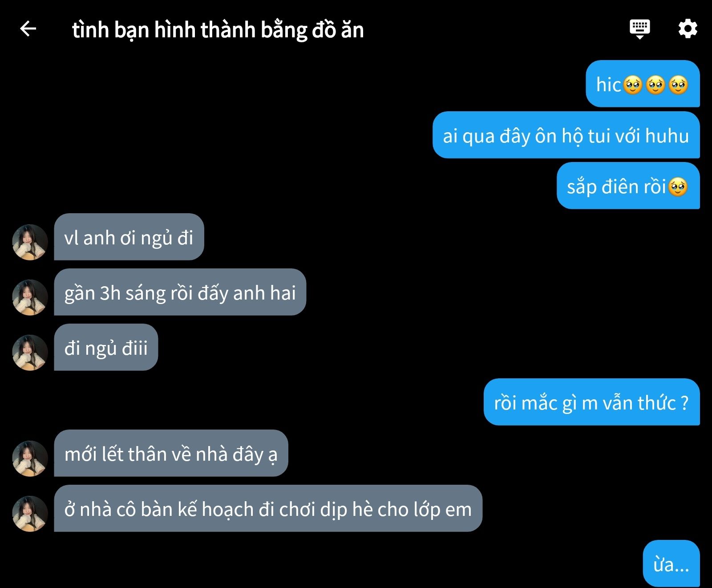Tap avatar beside 'đi ngủ điii'
This screenshot has width=712, height=588.
30,353
